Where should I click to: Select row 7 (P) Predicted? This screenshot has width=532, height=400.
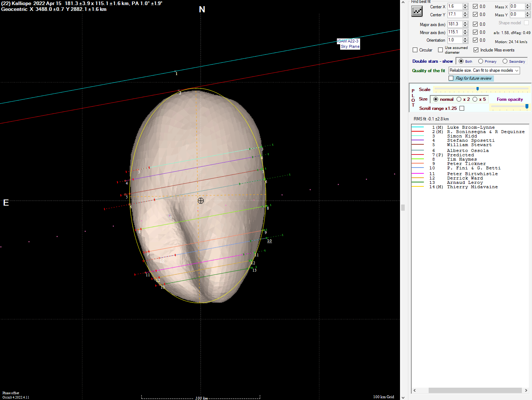(x=470, y=155)
